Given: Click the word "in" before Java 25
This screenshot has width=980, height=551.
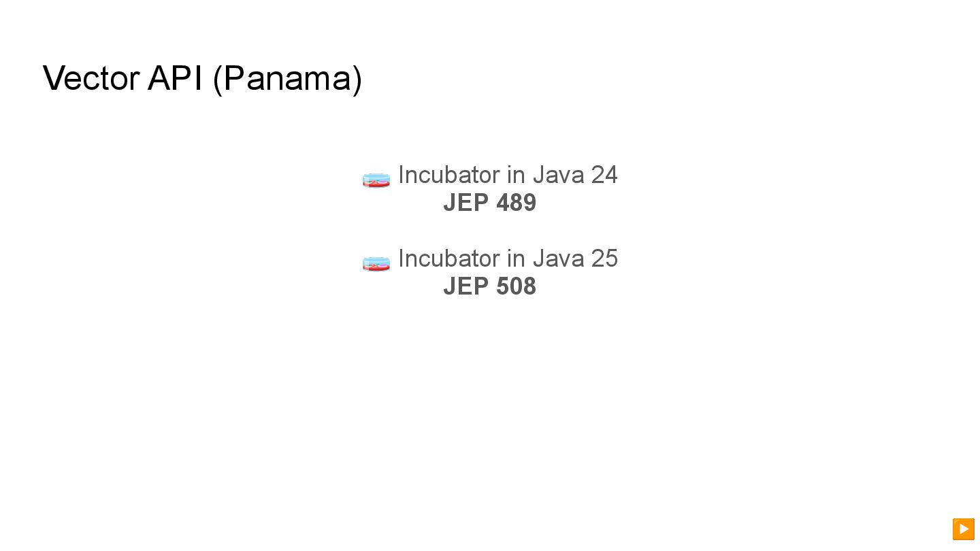Looking at the screenshot, I should (515, 258).
